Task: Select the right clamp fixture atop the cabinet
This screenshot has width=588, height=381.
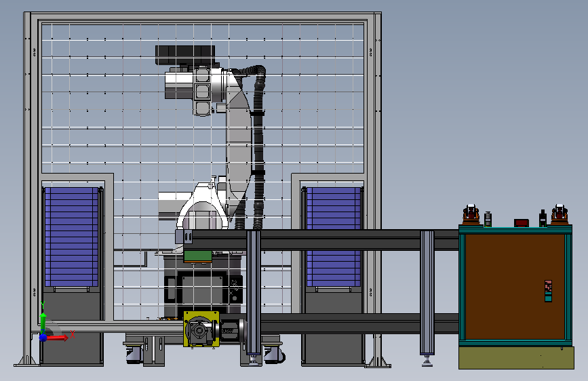Action: 560,215
